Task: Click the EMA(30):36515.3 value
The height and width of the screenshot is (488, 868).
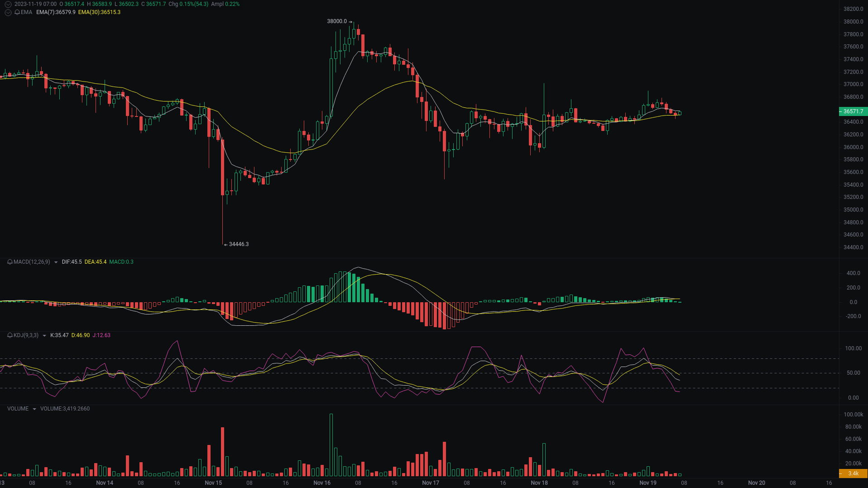Action: click(99, 12)
